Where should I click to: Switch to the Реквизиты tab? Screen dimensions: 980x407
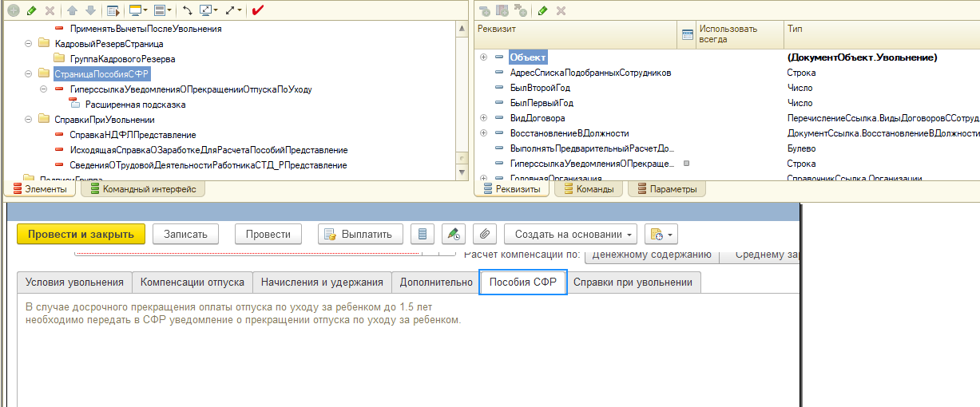point(510,189)
